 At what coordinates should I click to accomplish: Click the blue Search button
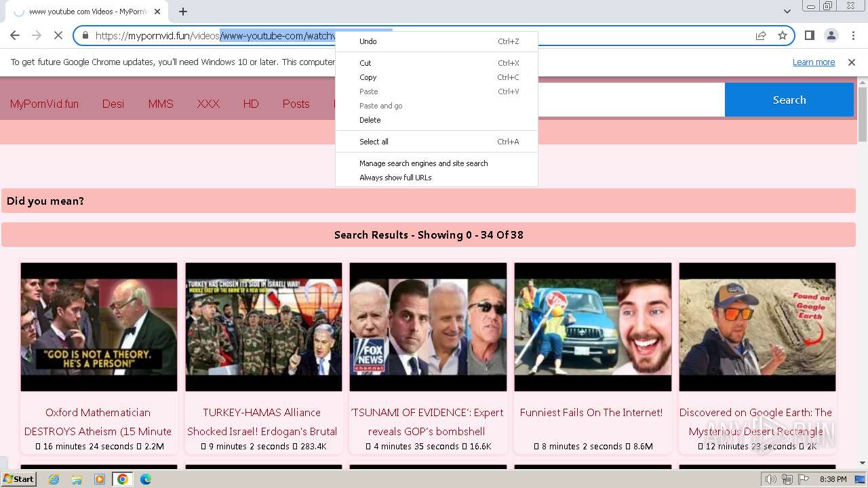(x=789, y=100)
